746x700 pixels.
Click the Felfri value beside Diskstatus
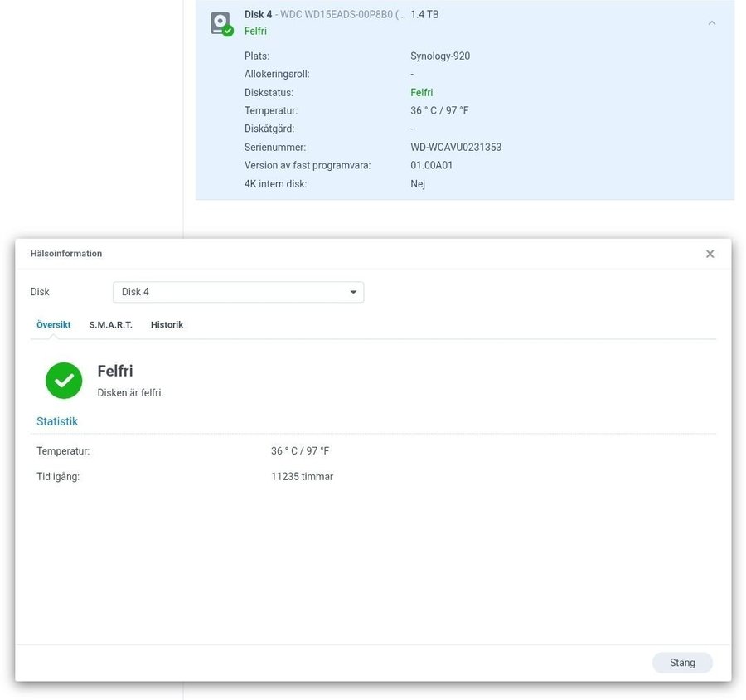pos(422,93)
